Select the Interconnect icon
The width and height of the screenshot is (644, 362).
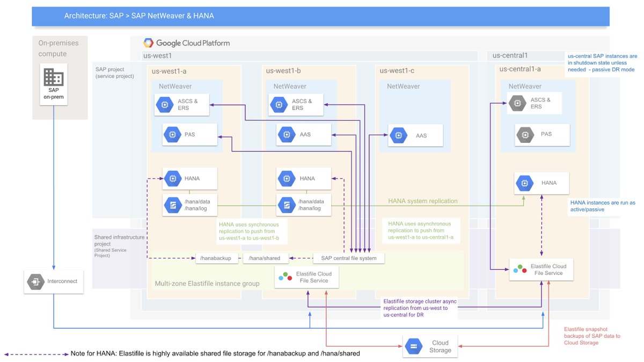(x=35, y=281)
